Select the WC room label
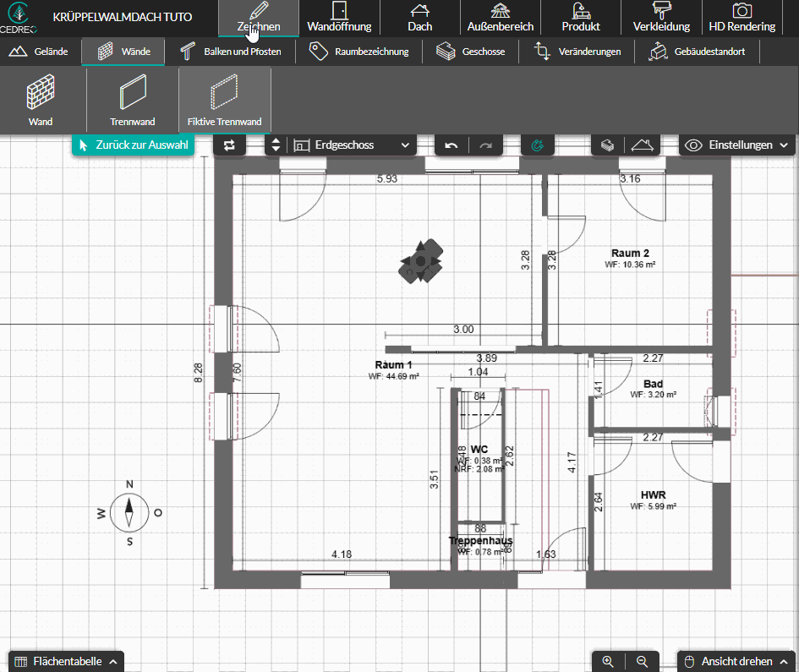799x672 pixels. 479,450
